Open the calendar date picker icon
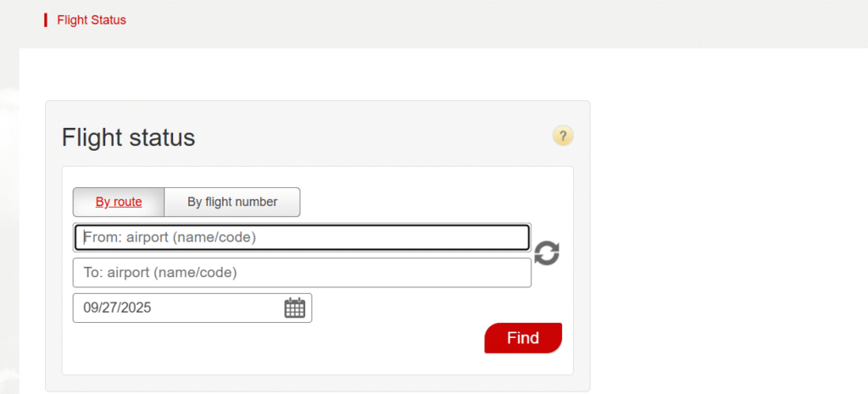 click(x=294, y=308)
